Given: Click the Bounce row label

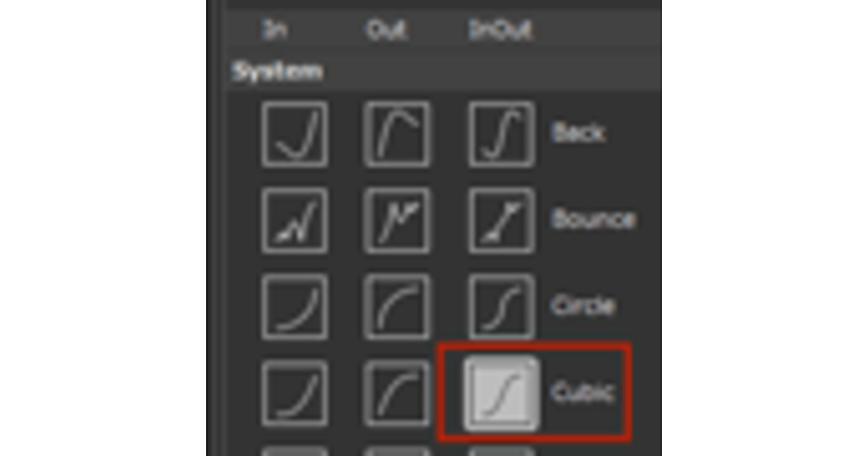Looking at the screenshot, I should point(593,219).
